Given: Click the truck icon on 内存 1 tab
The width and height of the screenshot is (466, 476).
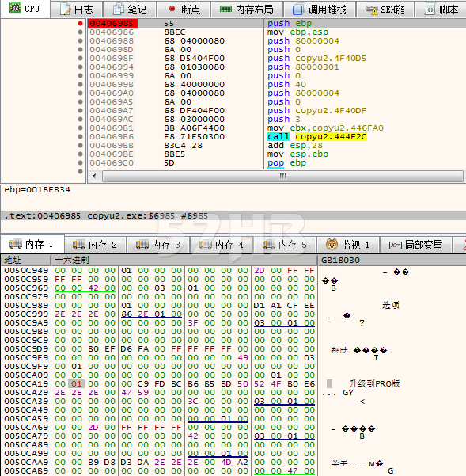Looking at the screenshot, I should (16, 244).
